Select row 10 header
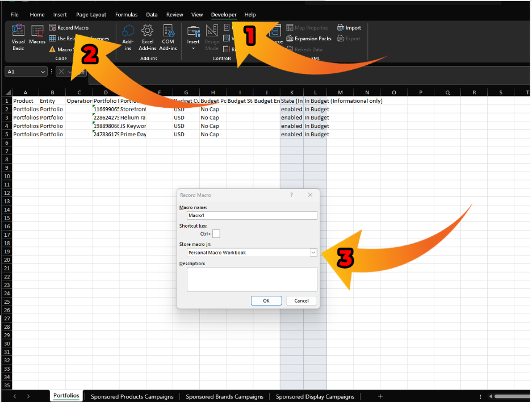 click(7, 177)
